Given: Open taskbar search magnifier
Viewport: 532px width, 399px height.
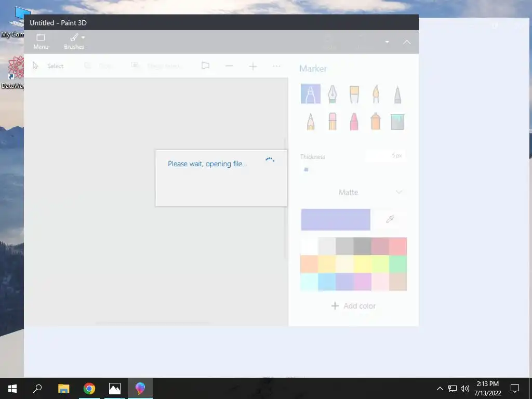Looking at the screenshot, I should tap(37, 389).
